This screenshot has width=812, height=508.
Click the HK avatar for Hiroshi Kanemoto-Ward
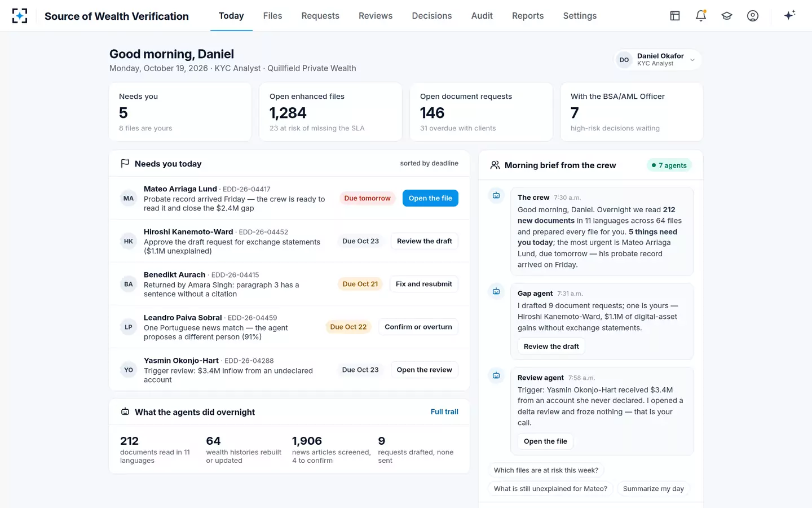(x=129, y=241)
